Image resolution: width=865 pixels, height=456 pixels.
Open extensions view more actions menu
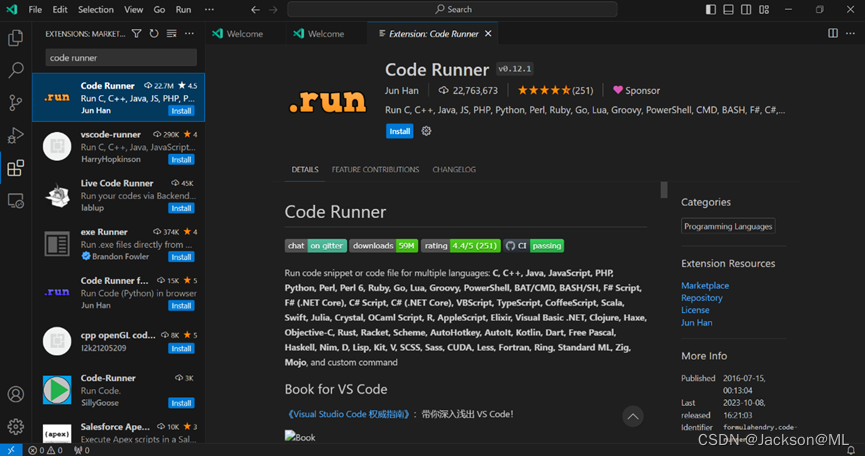tap(189, 34)
